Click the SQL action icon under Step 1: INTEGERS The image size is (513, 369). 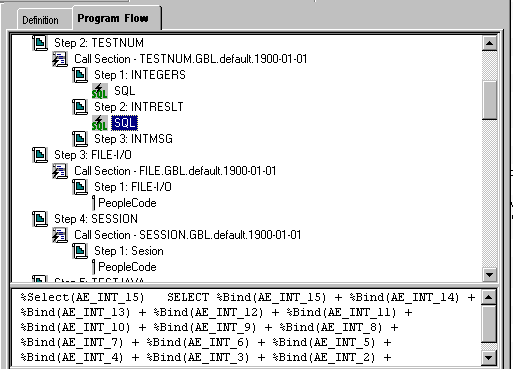point(100,91)
